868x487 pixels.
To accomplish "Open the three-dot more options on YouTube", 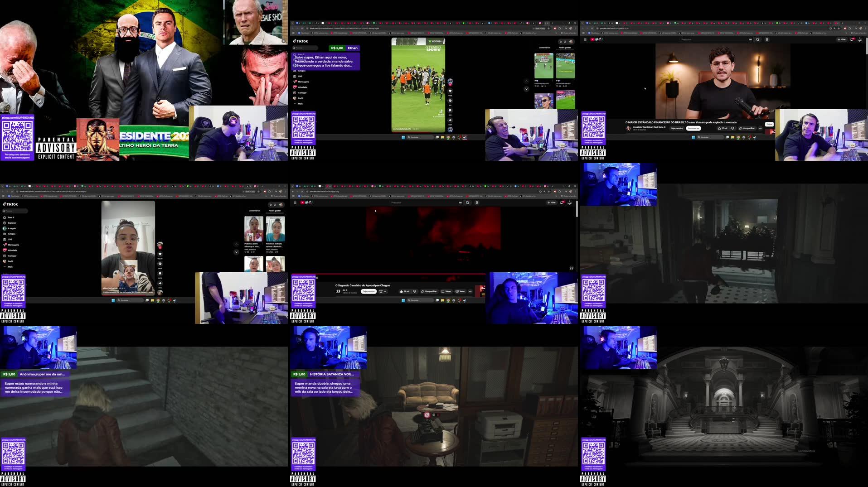I will point(470,291).
